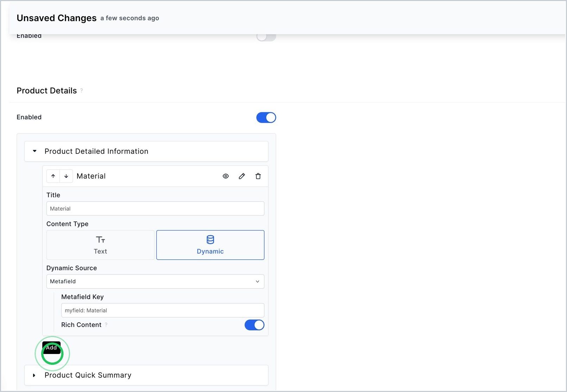The width and height of the screenshot is (567, 392).
Task: Click the 'a few seconds ago' timestamp
Action: click(130, 18)
